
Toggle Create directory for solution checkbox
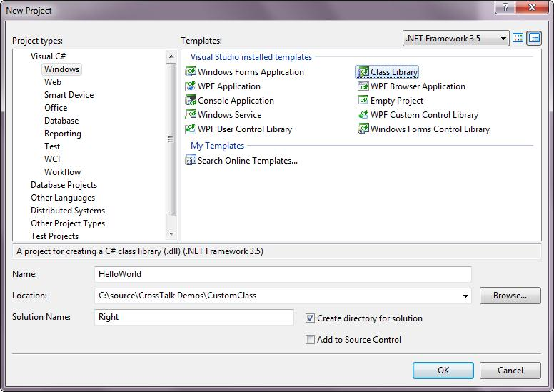[x=310, y=318]
